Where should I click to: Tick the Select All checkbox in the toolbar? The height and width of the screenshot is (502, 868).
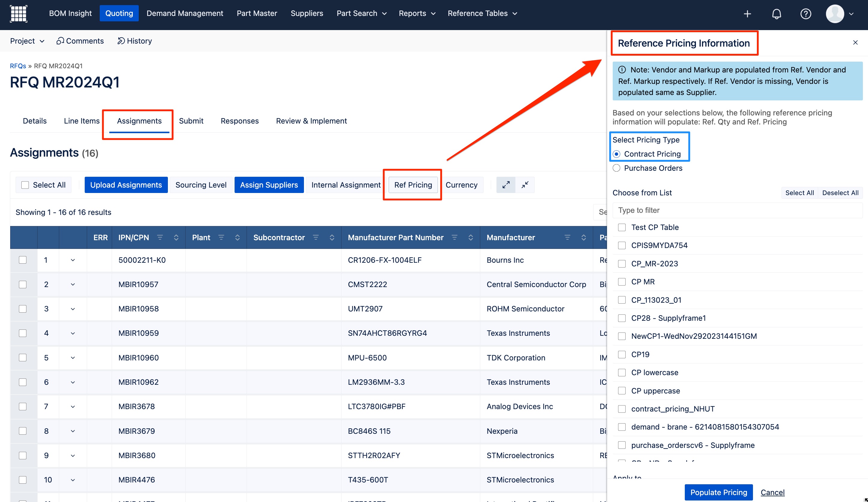[x=25, y=185]
